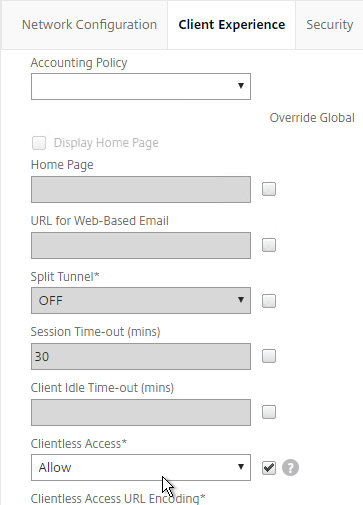Uncheck Clientless Access override checkbox
The image size is (363, 505).
pyautogui.click(x=269, y=468)
